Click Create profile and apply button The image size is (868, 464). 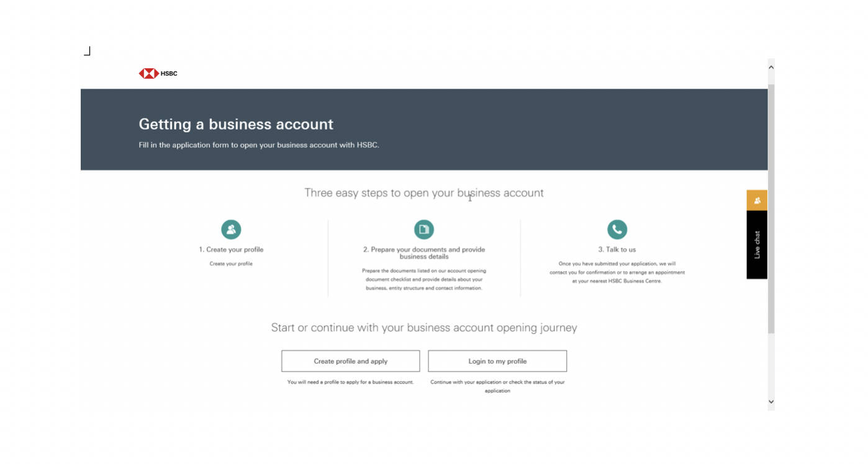click(x=351, y=361)
